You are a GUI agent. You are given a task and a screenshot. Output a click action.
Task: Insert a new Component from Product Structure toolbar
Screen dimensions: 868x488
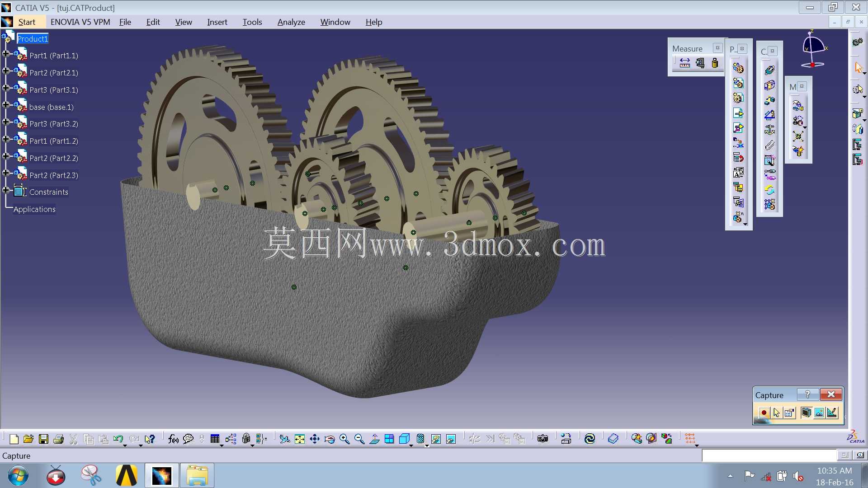click(x=738, y=68)
